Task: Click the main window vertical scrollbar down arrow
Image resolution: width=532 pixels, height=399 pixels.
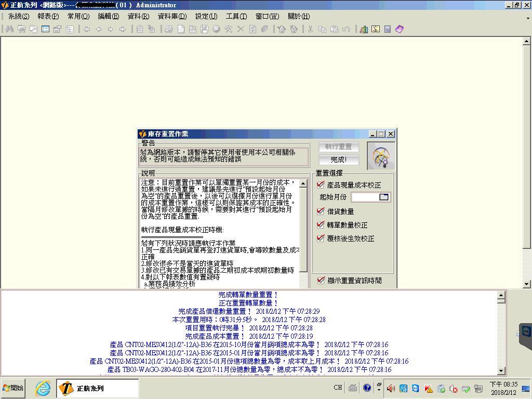Action: pyautogui.click(x=527, y=284)
